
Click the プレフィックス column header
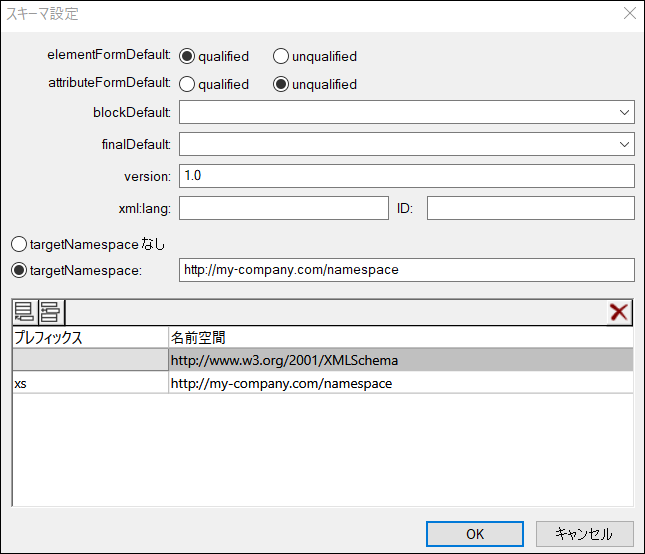90,337
